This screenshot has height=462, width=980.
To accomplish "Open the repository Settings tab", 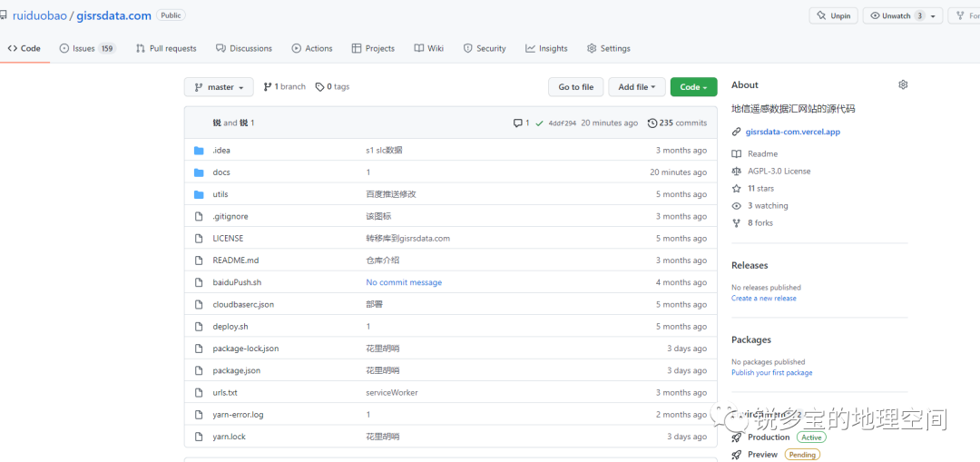I will [x=609, y=48].
